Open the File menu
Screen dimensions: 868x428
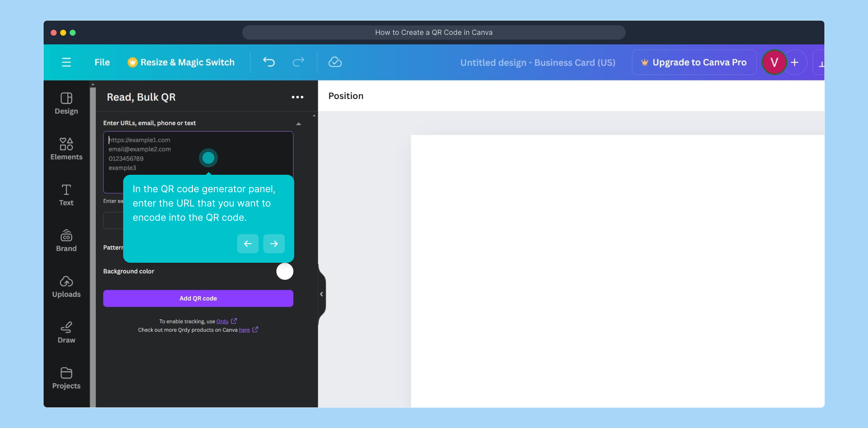tap(101, 62)
